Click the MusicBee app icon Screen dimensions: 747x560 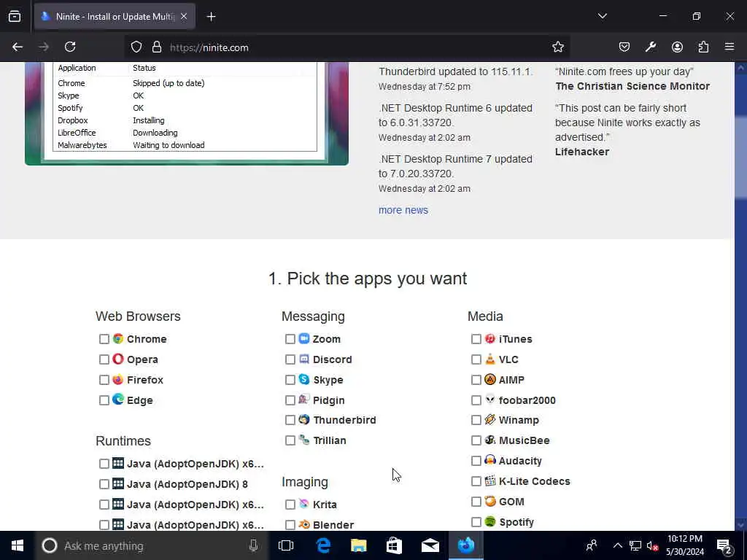[x=490, y=440]
